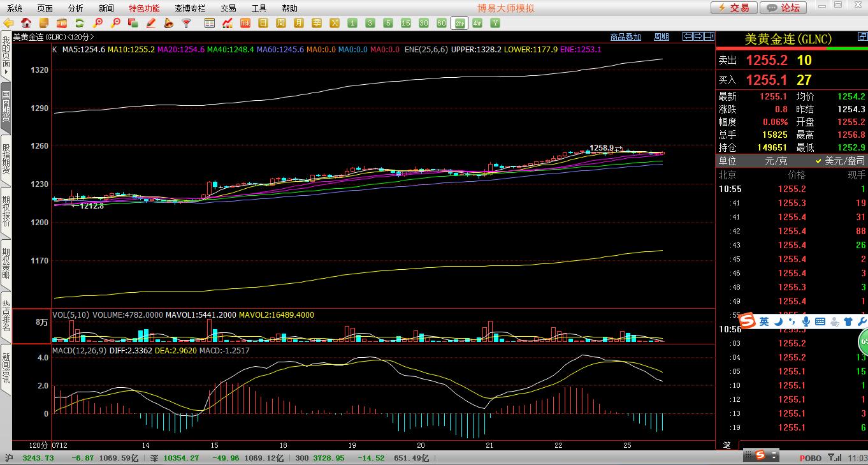Click the home page icon in toolbar

coord(27,23)
